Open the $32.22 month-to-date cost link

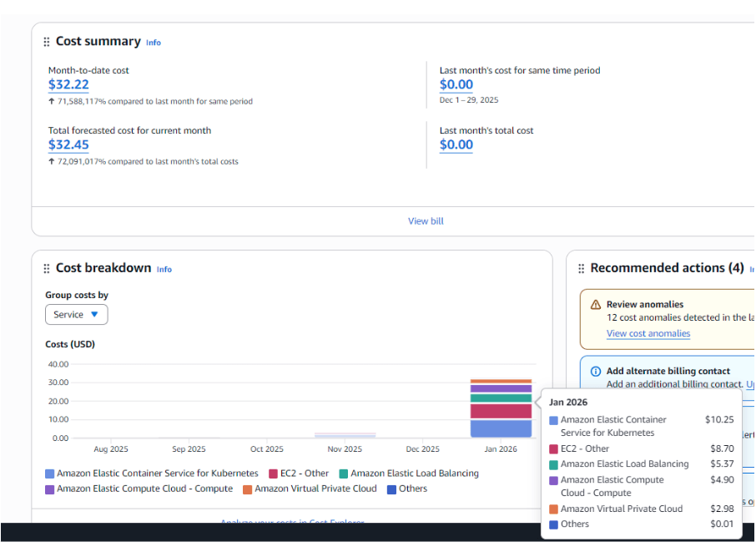(x=68, y=84)
